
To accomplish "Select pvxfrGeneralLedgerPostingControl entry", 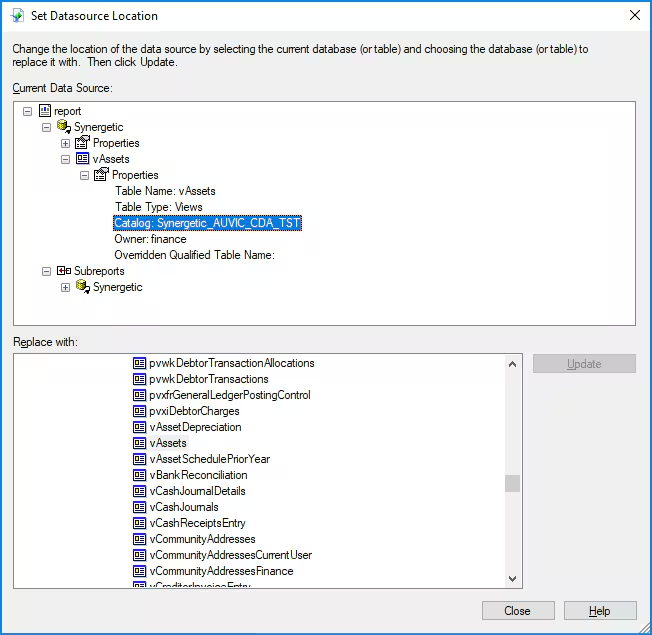I will point(230,395).
